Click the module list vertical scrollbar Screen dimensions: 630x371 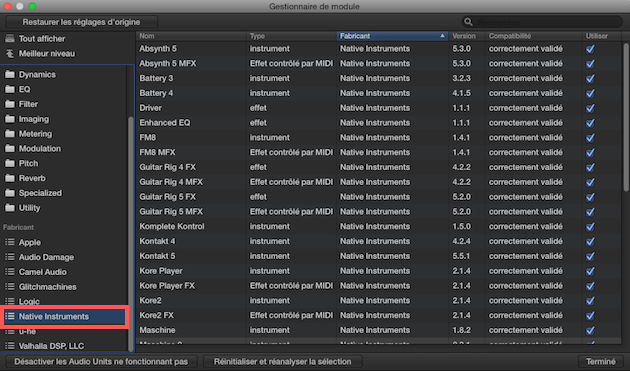click(x=625, y=117)
